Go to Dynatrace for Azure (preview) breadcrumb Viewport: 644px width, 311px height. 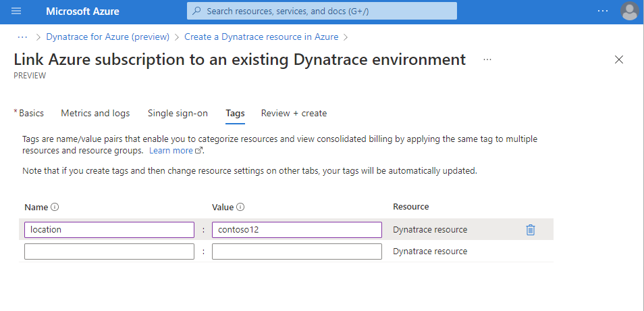[107, 37]
